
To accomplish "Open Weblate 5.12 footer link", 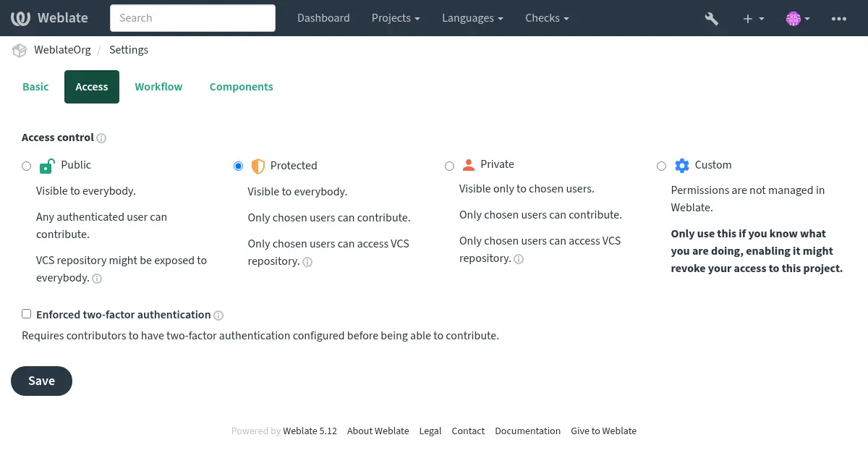I will tap(310, 431).
